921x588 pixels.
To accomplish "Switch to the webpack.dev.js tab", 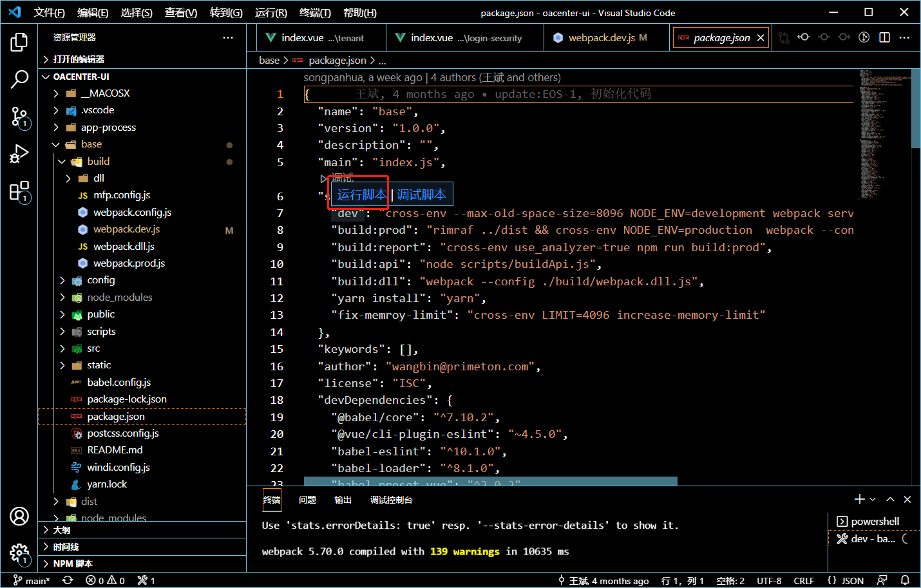I will [601, 38].
